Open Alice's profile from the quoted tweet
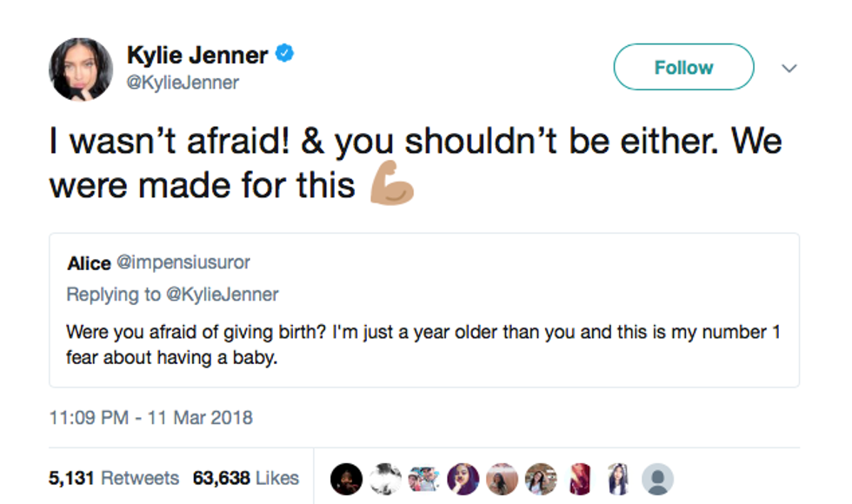The width and height of the screenshot is (852, 504). tap(89, 262)
